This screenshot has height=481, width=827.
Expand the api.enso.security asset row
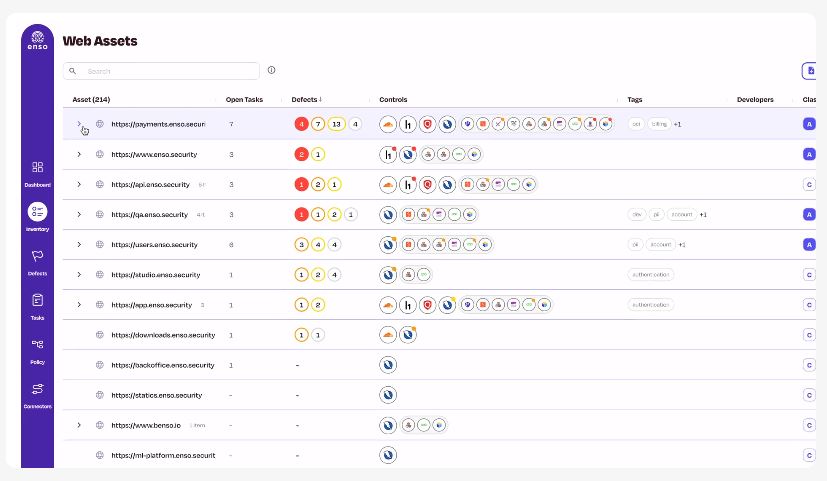79,184
